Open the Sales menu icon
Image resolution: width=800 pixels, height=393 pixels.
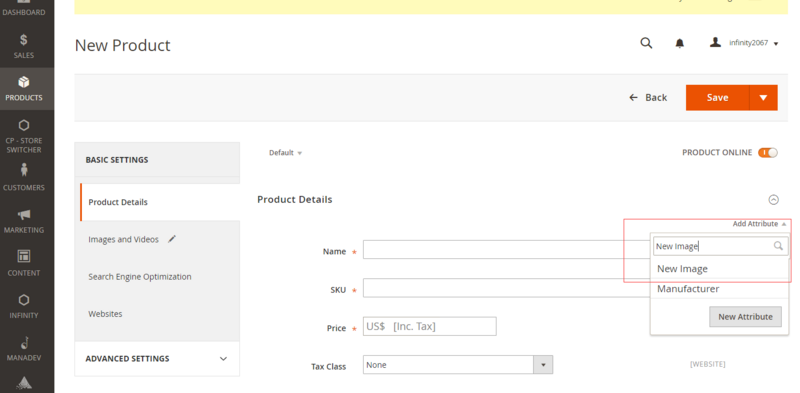pos(23,40)
